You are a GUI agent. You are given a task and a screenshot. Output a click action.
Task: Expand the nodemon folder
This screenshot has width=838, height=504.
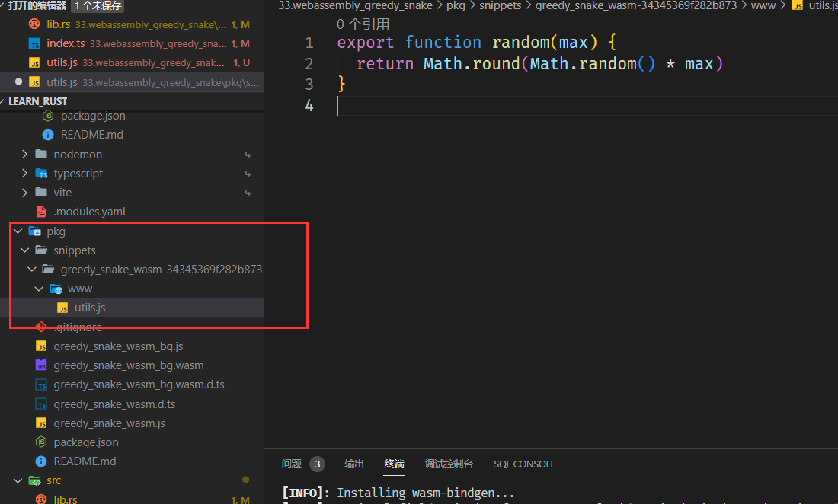click(x=24, y=155)
